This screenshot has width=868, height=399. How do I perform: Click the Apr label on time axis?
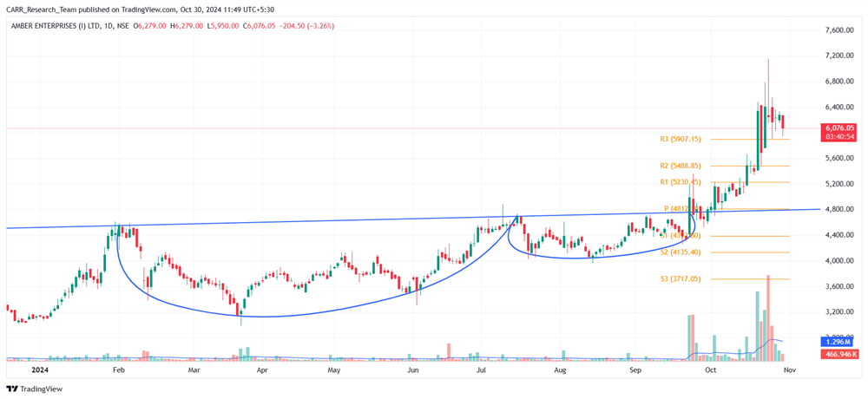(262, 369)
